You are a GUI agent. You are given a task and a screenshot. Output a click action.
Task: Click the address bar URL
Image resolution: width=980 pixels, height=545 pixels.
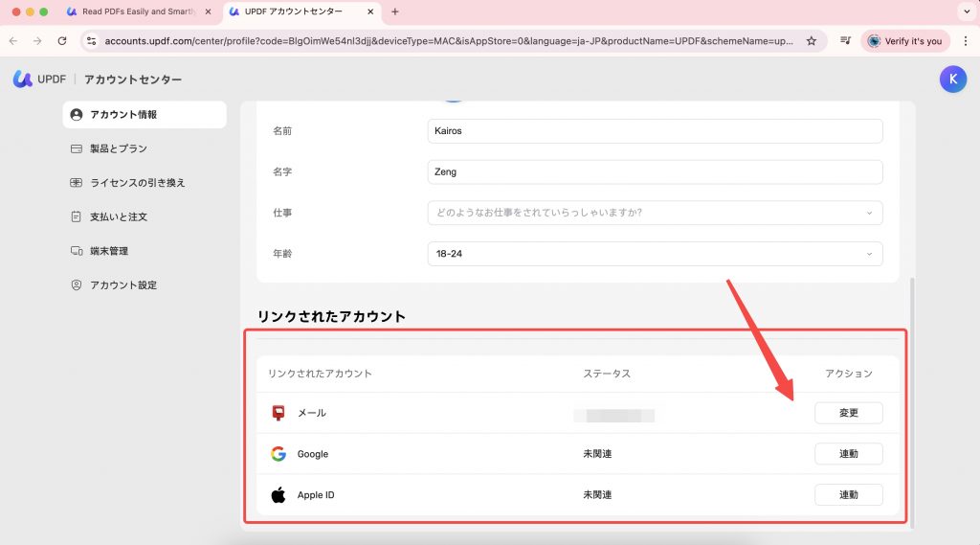coord(448,40)
